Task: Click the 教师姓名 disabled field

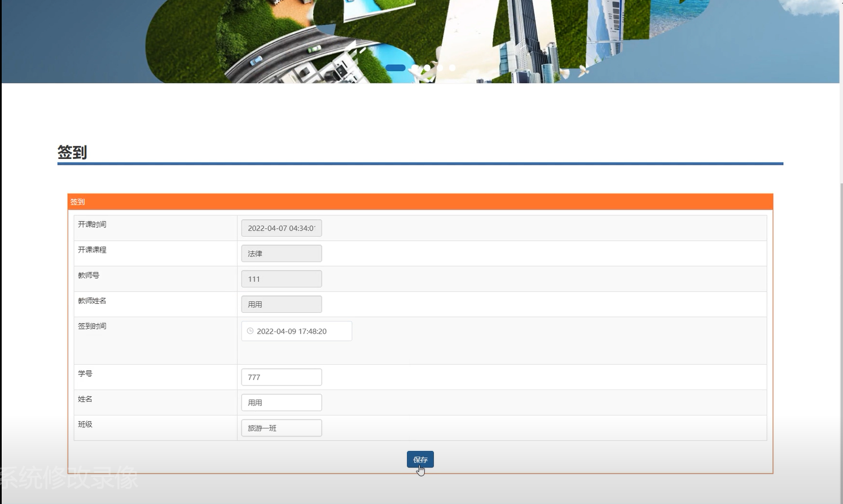Action: pos(281,304)
